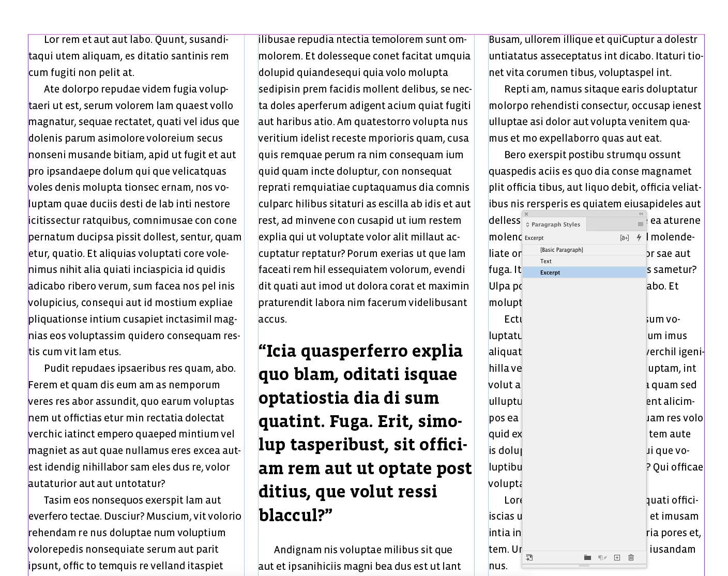
Task: Click the panel's bottom resize grip
Action: (584, 566)
